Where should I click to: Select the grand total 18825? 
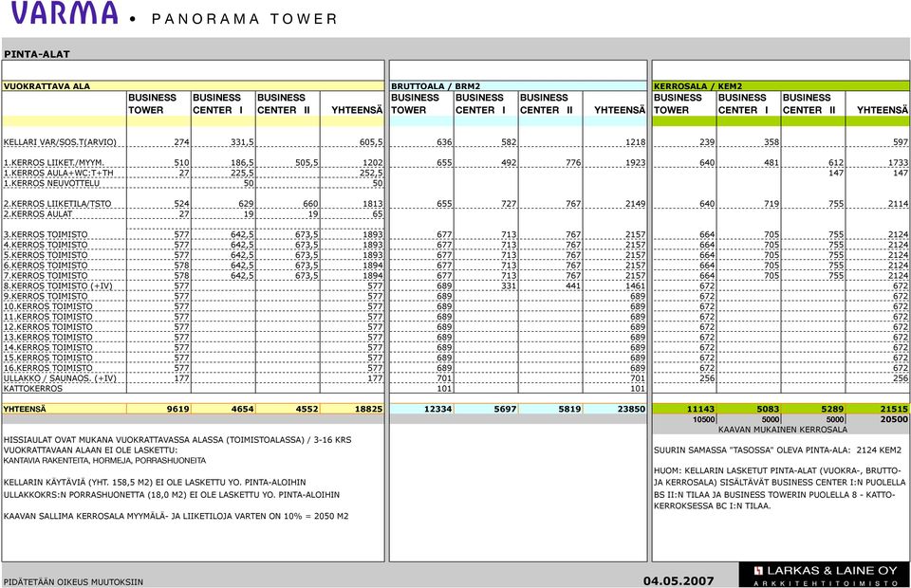[369, 409]
